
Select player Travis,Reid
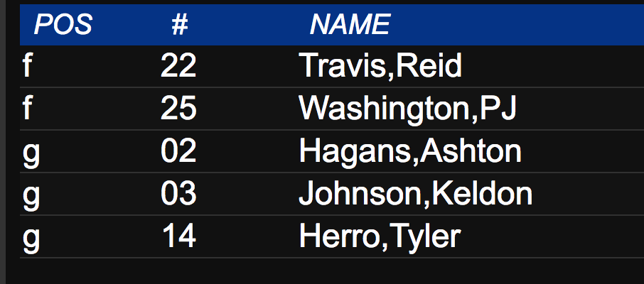coord(380,65)
